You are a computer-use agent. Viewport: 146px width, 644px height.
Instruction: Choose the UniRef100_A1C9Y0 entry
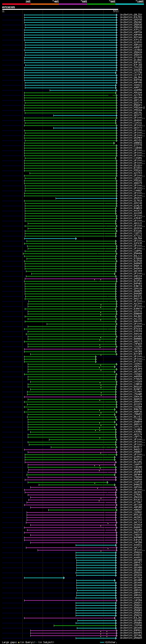pyautogui.click(x=131, y=304)
